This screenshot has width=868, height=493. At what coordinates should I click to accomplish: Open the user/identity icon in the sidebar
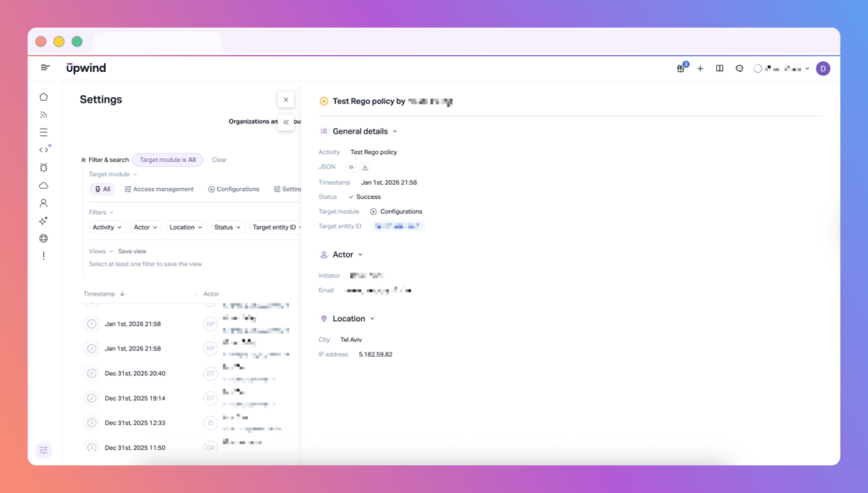tap(43, 204)
